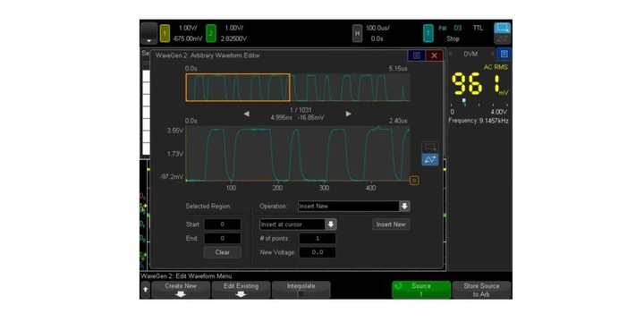Click the orange marker at waveform end

pos(414,181)
